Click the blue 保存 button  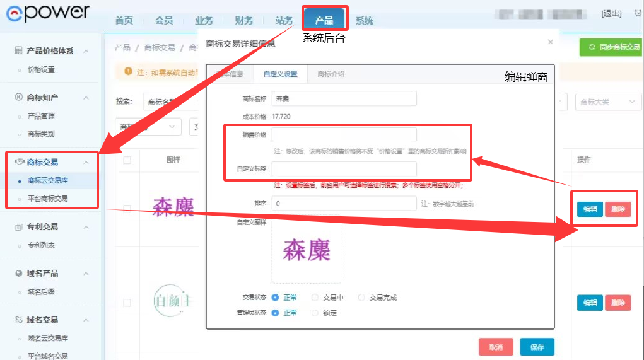click(537, 347)
